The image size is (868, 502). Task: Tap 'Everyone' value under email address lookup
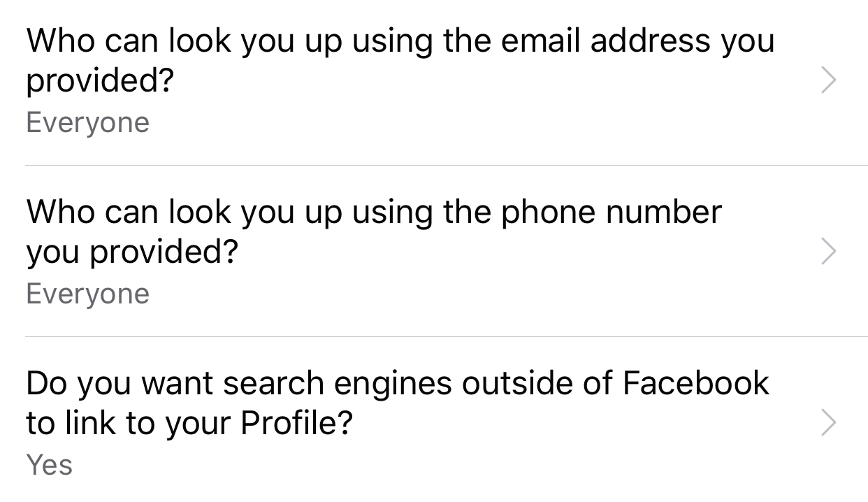[x=87, y=123]
